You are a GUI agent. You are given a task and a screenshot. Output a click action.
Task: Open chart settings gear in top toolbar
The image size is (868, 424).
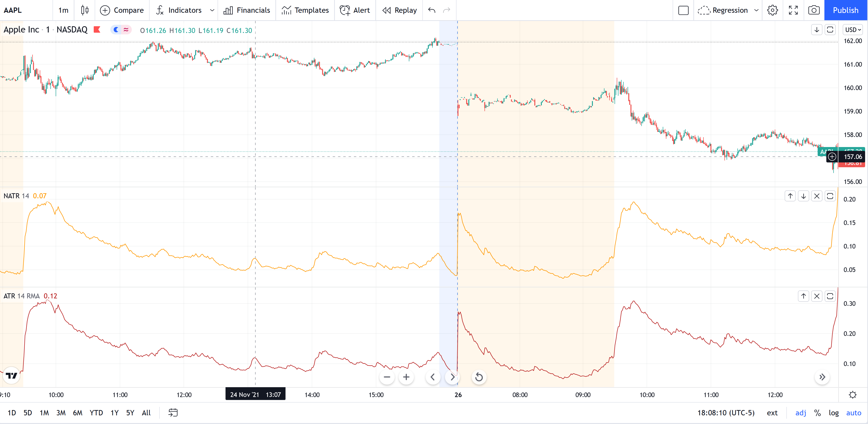773,10
